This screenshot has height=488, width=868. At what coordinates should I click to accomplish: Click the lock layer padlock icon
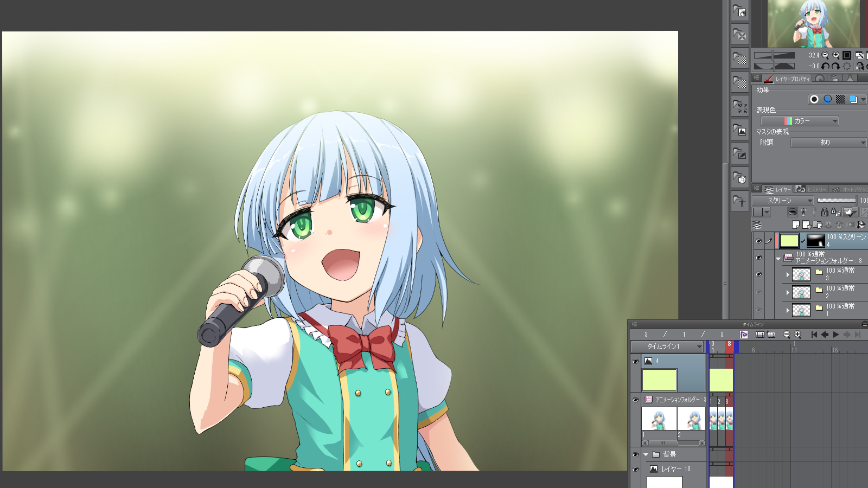(x=825, y=212)
